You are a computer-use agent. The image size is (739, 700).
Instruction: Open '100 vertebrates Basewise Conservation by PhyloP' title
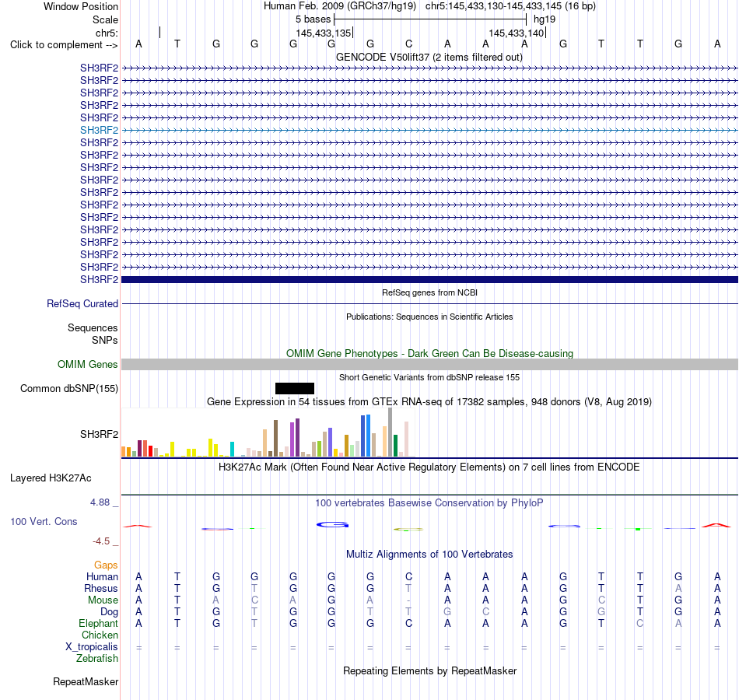click(x=429, y=503)
